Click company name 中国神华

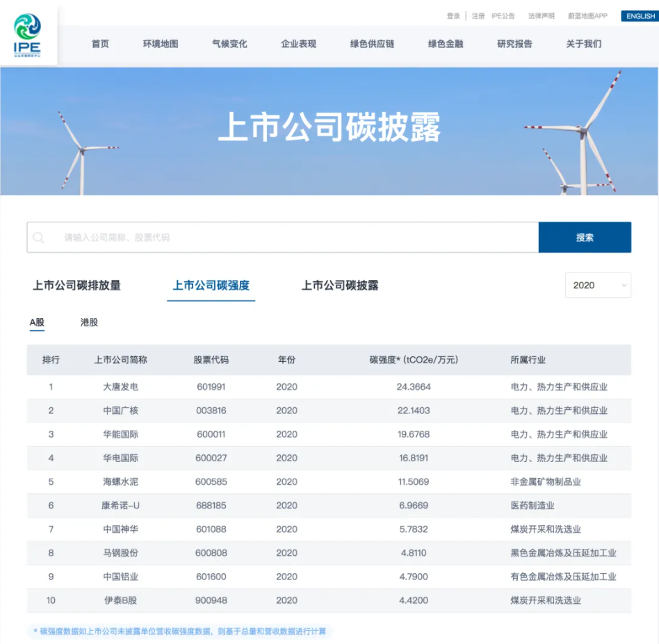(x=121, y=529)
